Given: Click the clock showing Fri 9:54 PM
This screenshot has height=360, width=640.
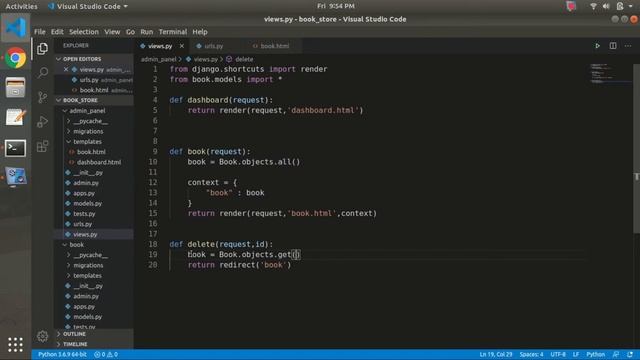Looking at the screenshot, I should pyautogui.click(x=336, y=6).
